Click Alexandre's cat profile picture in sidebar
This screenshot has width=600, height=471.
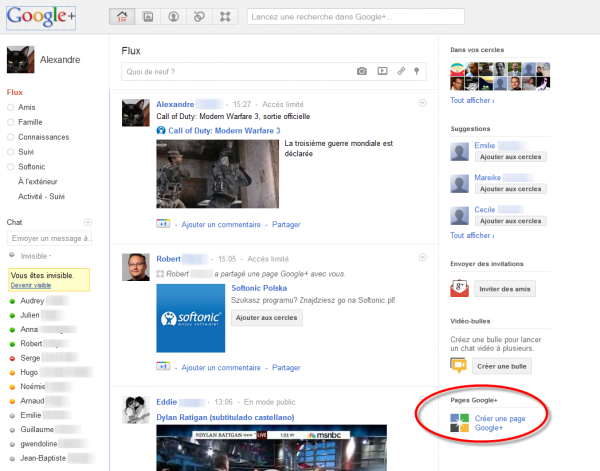tap(21, 60)
